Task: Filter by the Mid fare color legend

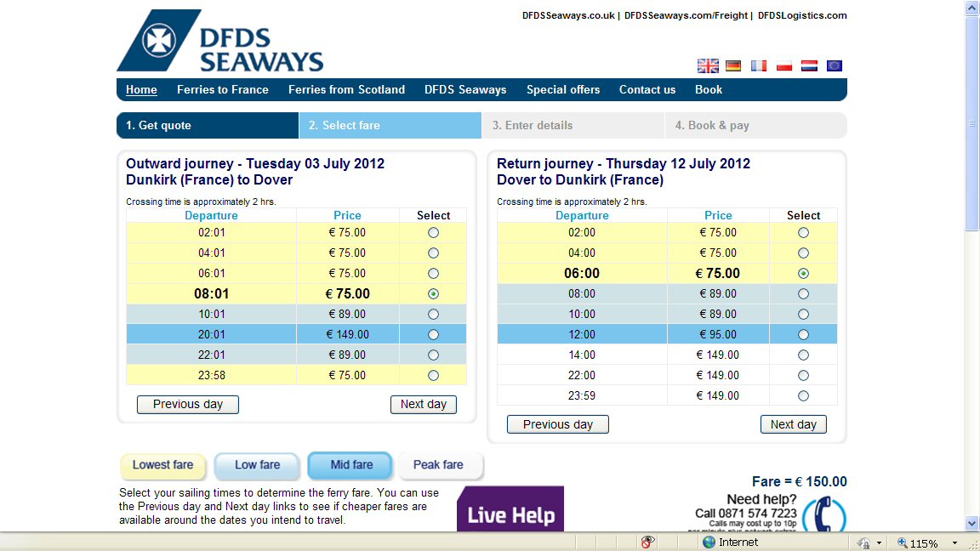Action: coord(350,465)
